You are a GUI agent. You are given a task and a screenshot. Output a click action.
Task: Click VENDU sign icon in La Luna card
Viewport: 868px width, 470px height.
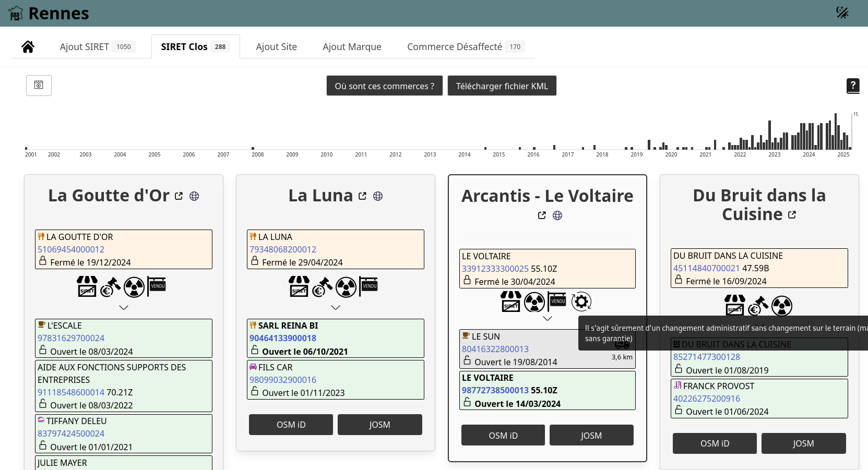pos(368,286)
